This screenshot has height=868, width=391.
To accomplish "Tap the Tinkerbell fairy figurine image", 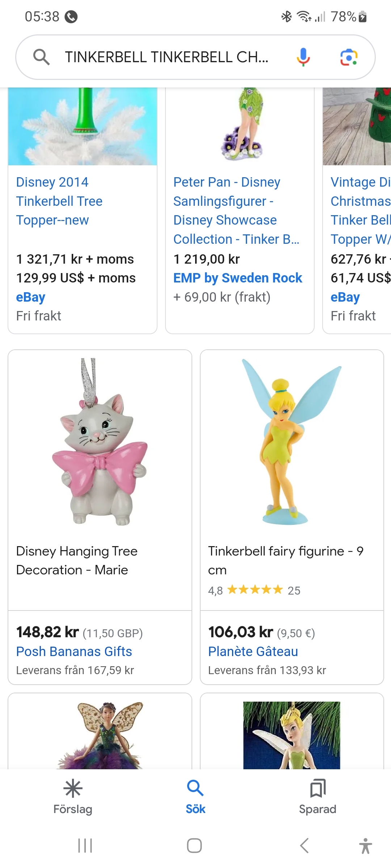I will click(x=292, y=441).
